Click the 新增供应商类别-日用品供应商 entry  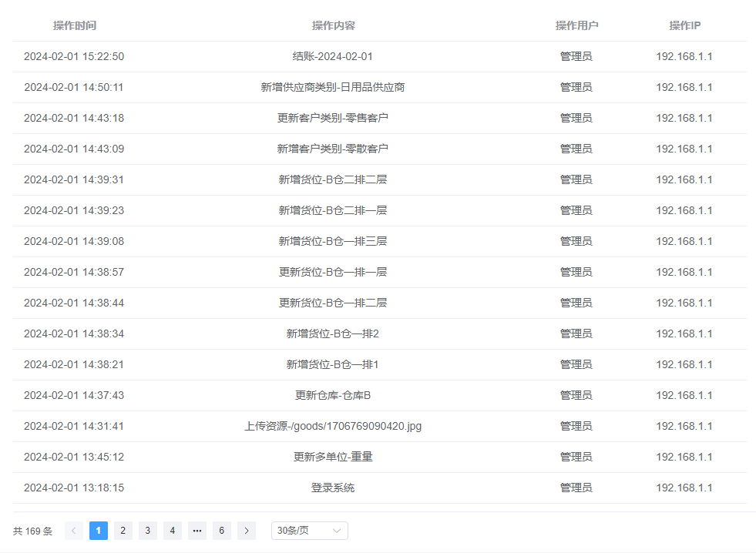pyautogui.click(x=333, y=87)
